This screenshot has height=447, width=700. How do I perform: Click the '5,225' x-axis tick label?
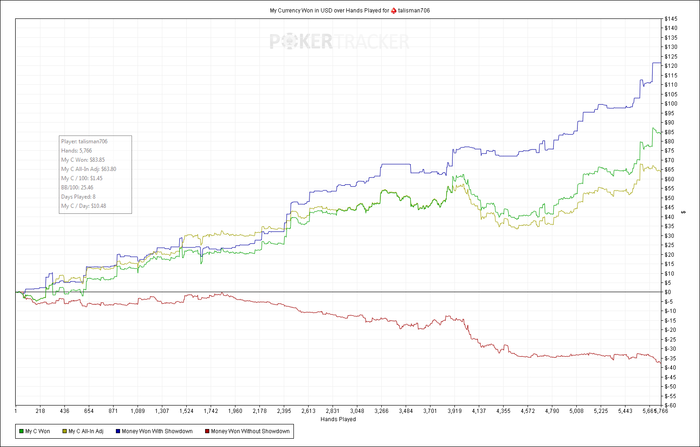click(x=600, y=411)
